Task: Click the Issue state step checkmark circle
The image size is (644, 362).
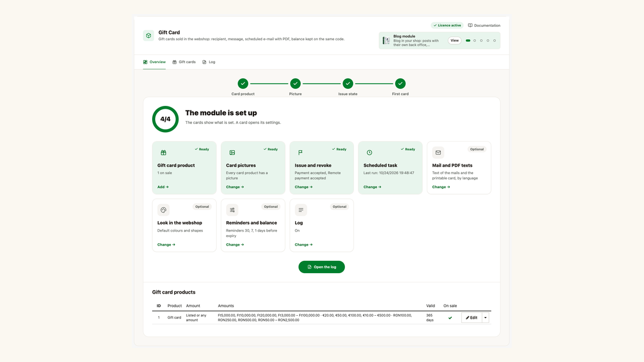Action: 348,84
